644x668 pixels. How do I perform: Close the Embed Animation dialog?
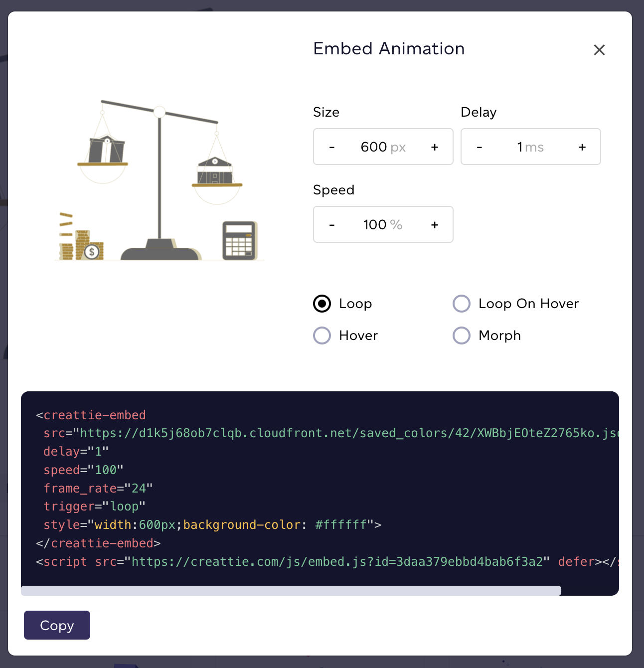[x=599, y=50]
